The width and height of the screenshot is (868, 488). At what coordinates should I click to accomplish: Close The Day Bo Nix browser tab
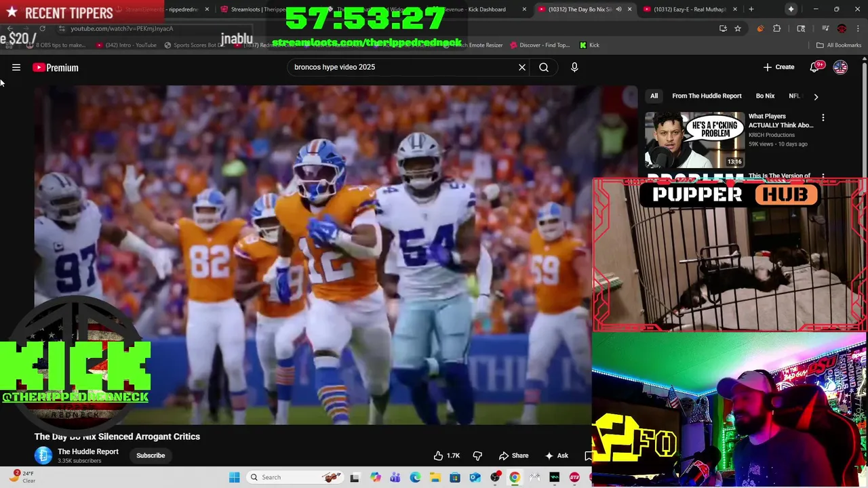[629, 9]
